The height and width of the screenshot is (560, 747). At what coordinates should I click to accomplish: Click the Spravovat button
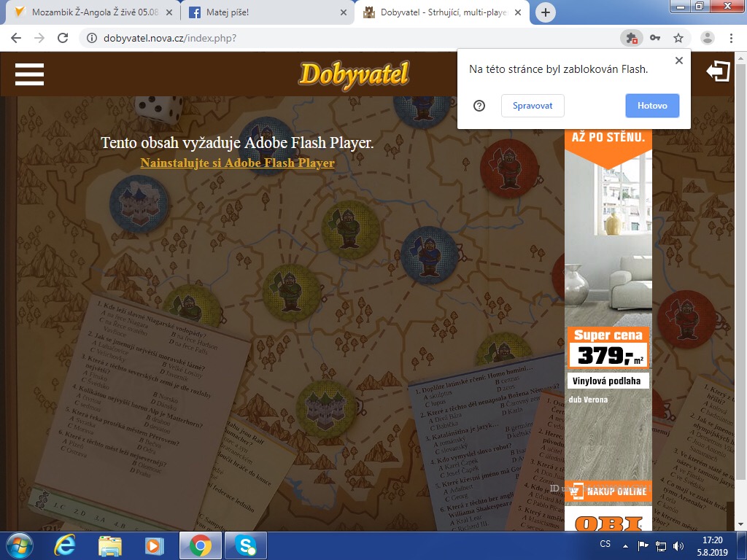(533, 106)
